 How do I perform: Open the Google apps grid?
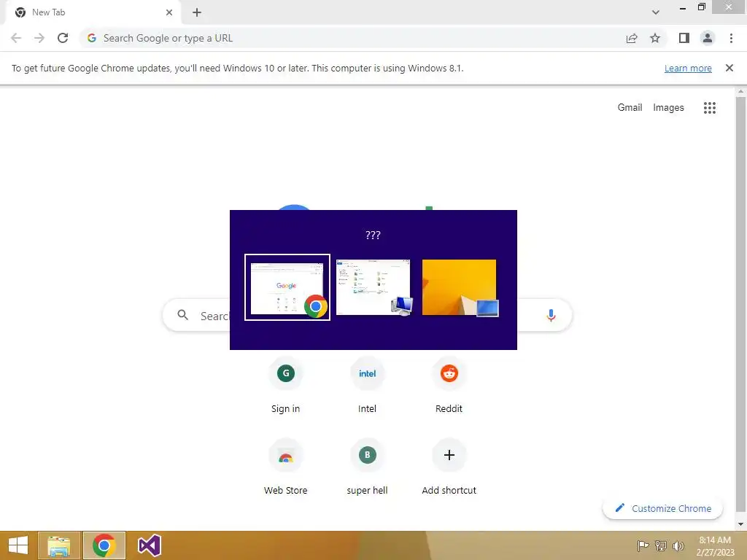click(x=710, y=108)
